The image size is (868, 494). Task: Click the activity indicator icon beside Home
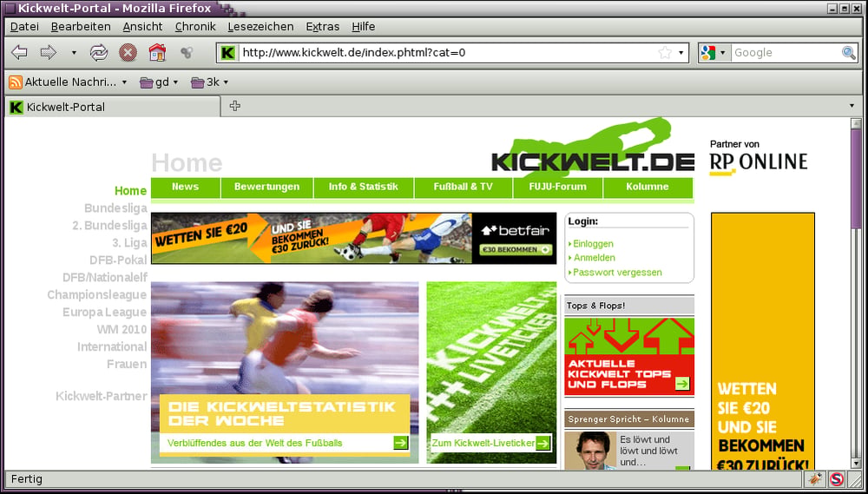point(187,53)
